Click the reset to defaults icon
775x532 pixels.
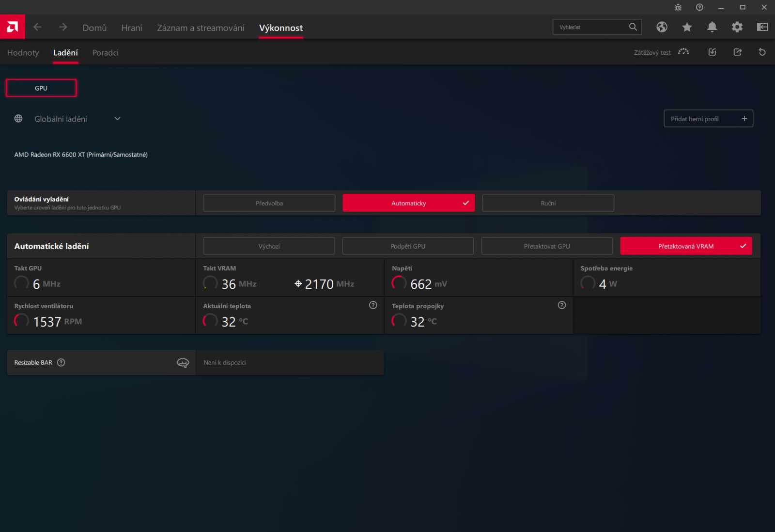click(762, 52)
